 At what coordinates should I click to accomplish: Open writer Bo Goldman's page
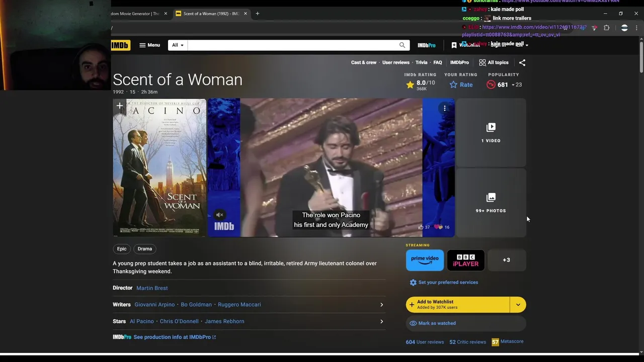pyautogui.click(x=196, y=305)
